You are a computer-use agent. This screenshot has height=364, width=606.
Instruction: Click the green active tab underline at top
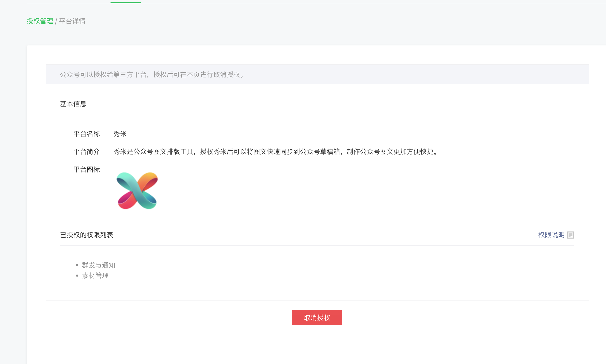coord(126,2)
